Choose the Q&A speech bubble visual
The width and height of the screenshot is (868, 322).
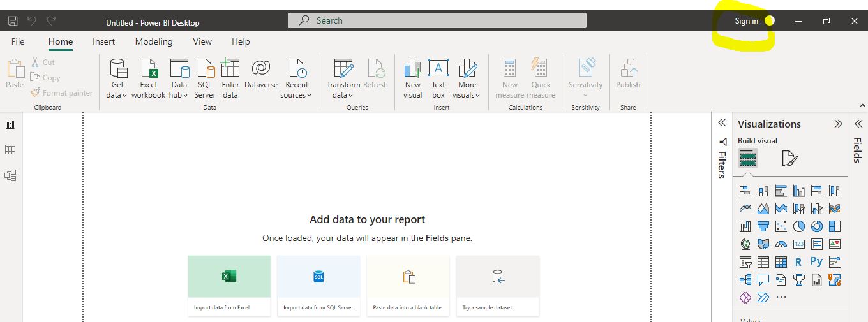pos(763,279)
